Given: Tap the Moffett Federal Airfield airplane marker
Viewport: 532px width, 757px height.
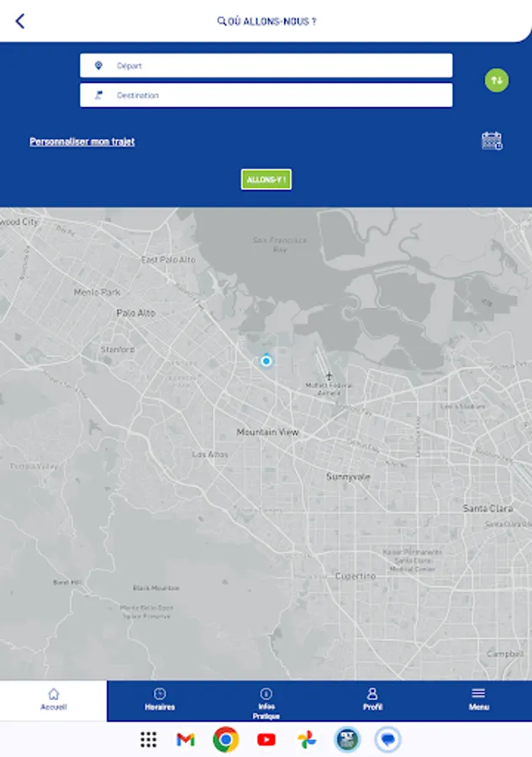Looking at the screenshot, I should 329,376.
